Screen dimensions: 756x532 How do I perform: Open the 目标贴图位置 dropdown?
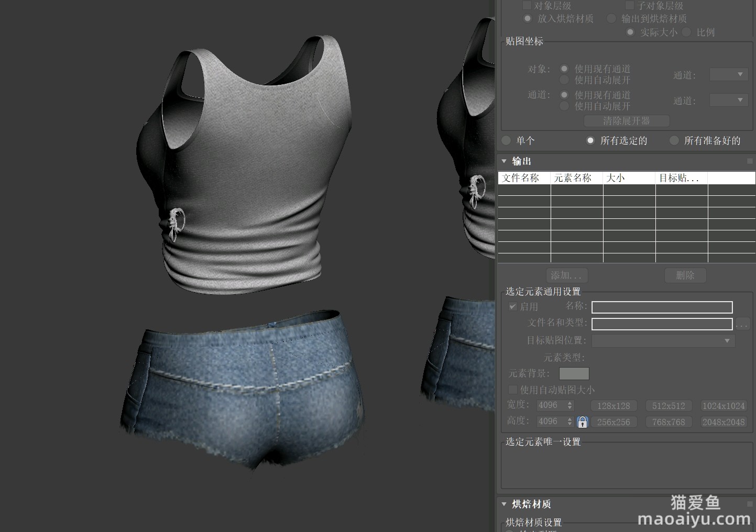click(663, 341)
